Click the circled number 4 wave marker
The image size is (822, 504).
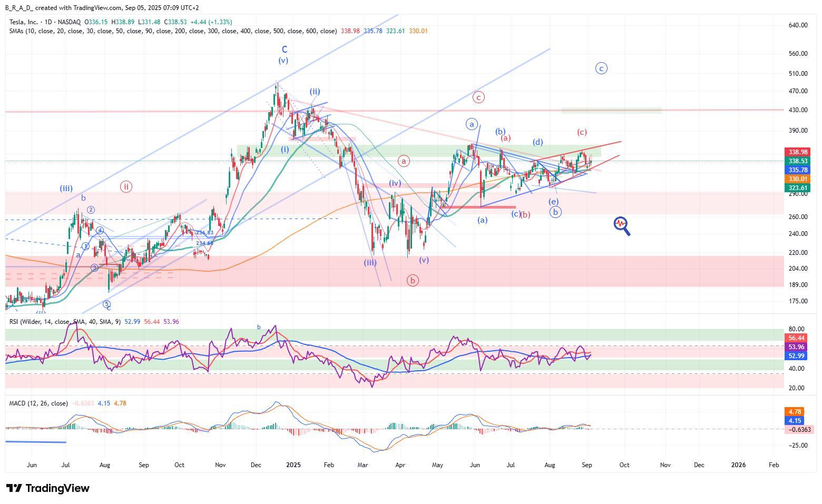click(x=100, y=230)
